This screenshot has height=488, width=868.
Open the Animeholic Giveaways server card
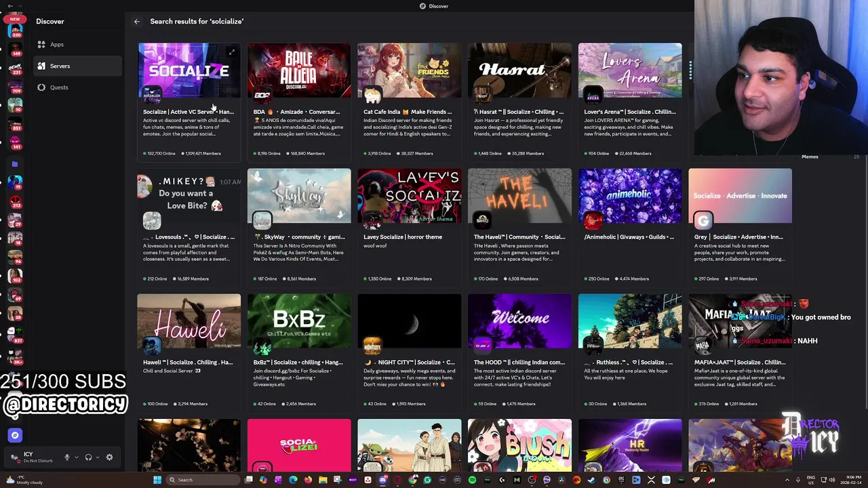(x=630, y=226)
